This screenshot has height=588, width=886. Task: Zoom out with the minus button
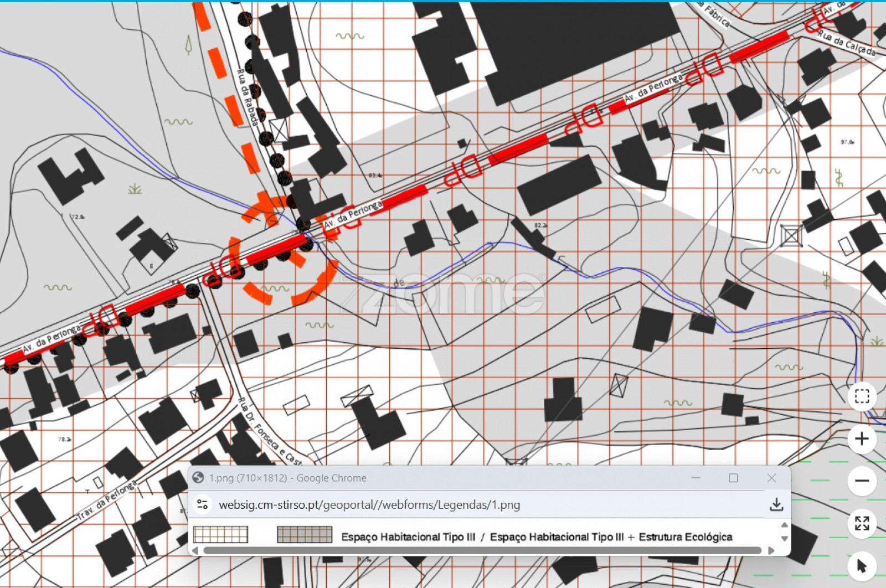tap(862, 481)
